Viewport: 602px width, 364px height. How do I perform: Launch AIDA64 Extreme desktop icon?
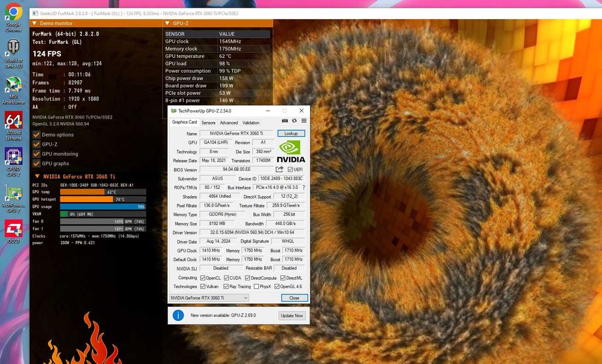pyautogui.click(x=13, y=126)
